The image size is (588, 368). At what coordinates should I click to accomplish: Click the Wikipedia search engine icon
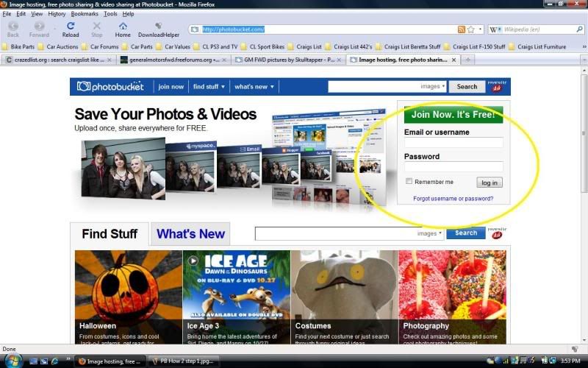click(493, 29)
